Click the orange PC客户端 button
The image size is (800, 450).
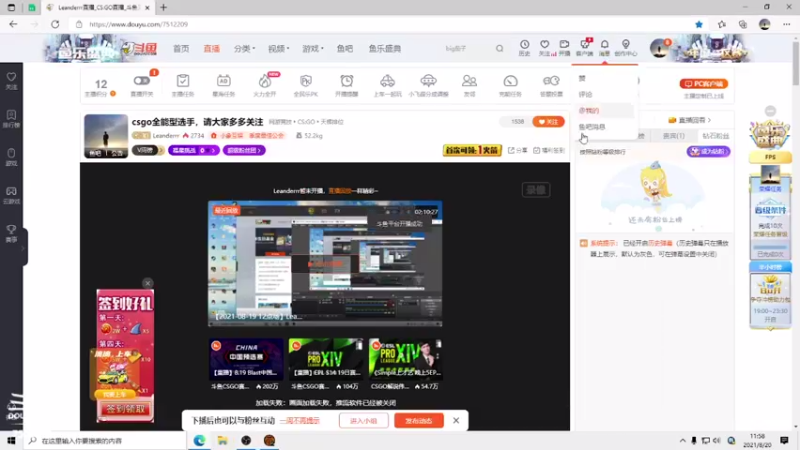[704, 84]
